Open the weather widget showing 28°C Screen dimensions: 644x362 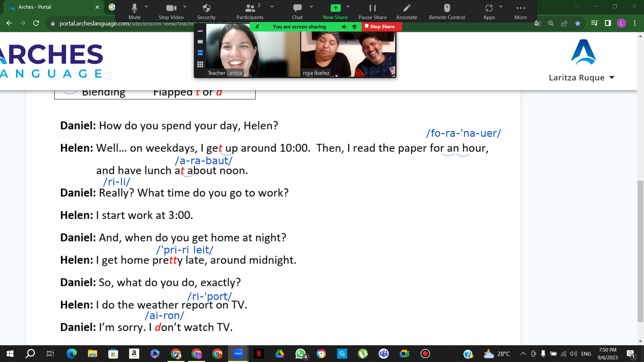(x=497, y=354)
